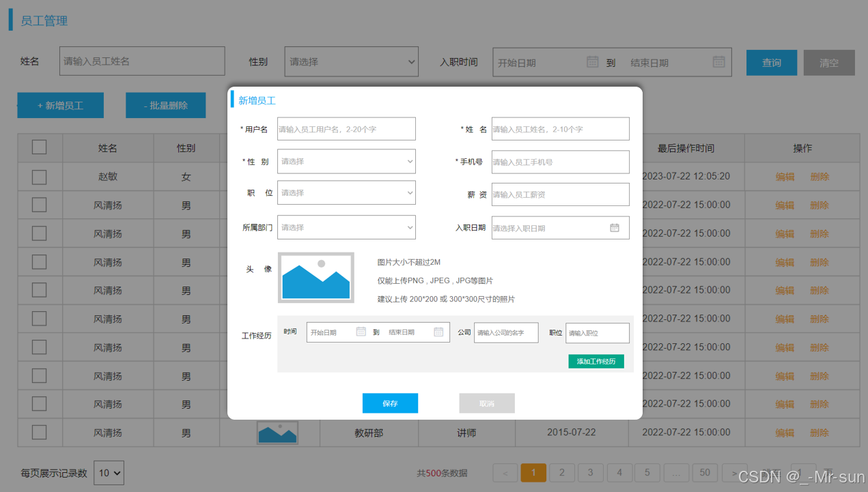The height and width of the screenshot is (492, 868).
Task: Focus the dialog 姓名 input field
Action: [x=561, y=129]
